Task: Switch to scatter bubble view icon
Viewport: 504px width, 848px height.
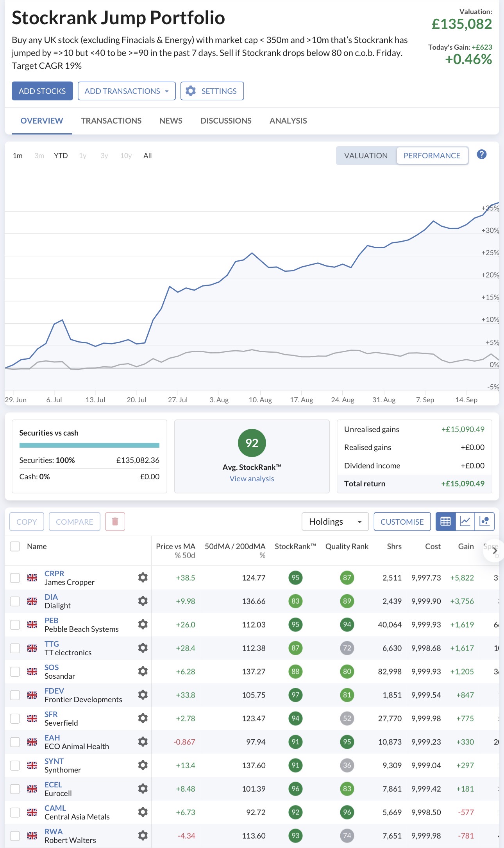Action: coord(484,522)
